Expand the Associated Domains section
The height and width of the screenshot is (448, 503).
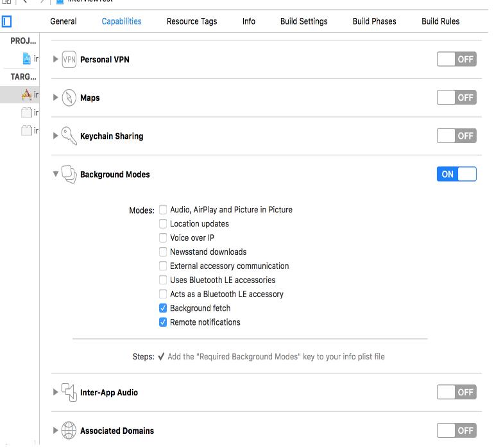point(55,431)
